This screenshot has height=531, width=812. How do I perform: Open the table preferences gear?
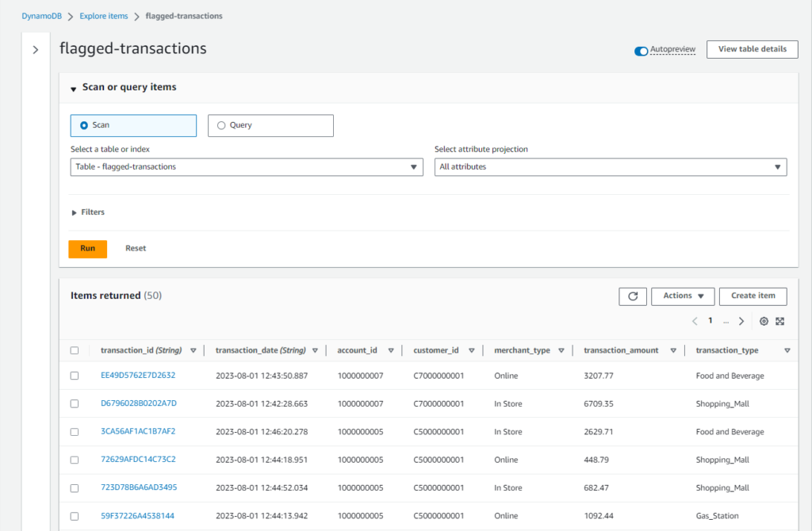pos(763,321)
